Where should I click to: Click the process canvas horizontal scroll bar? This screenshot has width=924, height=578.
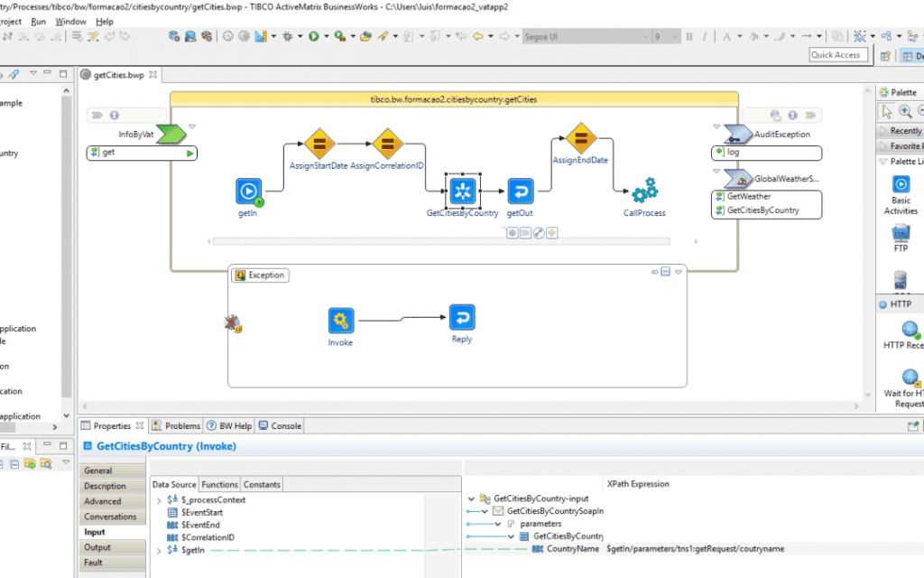pyautogui.click(x=440, y=241)
